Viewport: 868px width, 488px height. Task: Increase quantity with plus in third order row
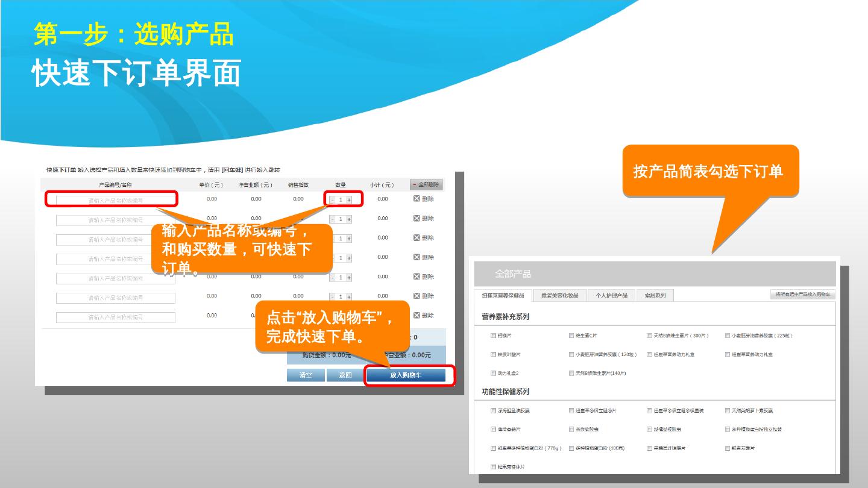pyautogui.click(x=349, y=239)
